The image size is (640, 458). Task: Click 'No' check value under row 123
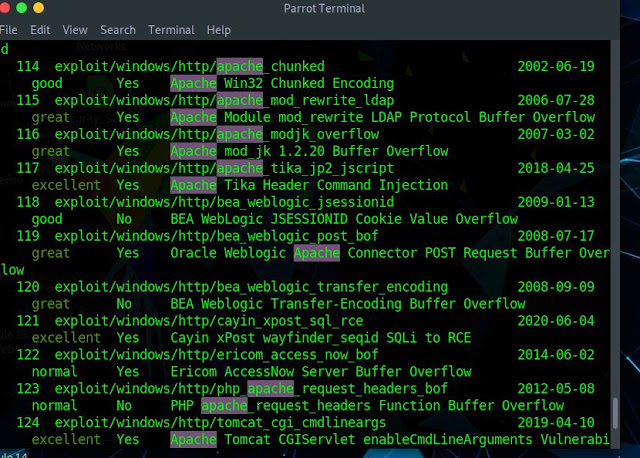click(x=124, y=405)
